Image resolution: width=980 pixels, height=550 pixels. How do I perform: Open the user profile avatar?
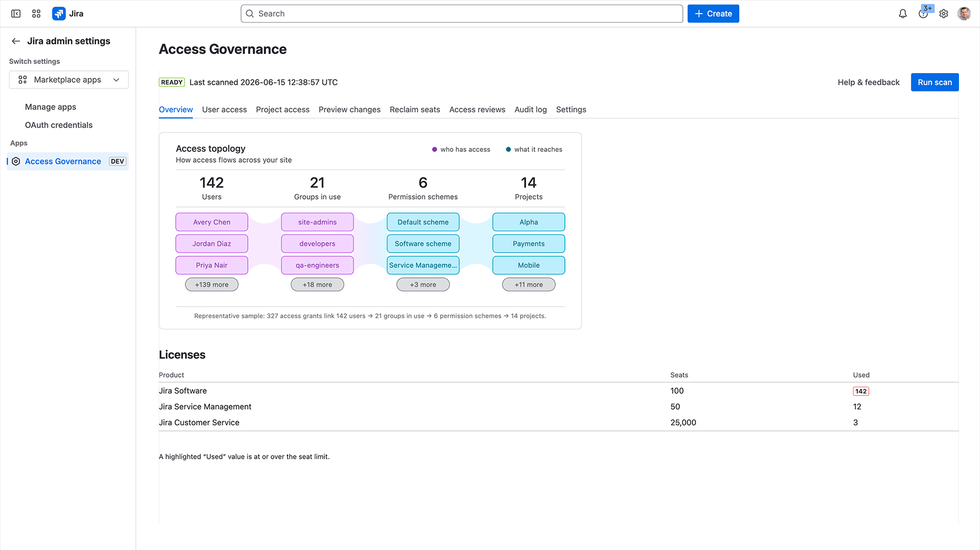(964, 14)
